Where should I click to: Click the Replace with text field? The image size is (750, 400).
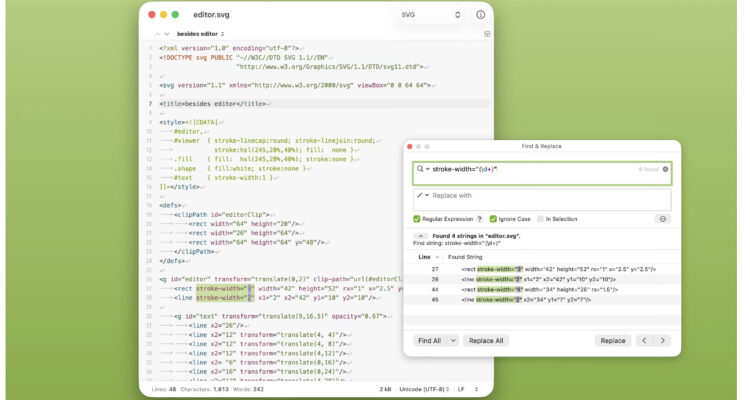(545, 196)
